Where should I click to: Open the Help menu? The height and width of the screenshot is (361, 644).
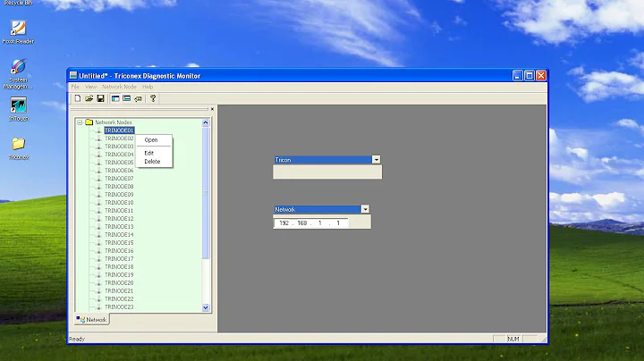point(148,87)
